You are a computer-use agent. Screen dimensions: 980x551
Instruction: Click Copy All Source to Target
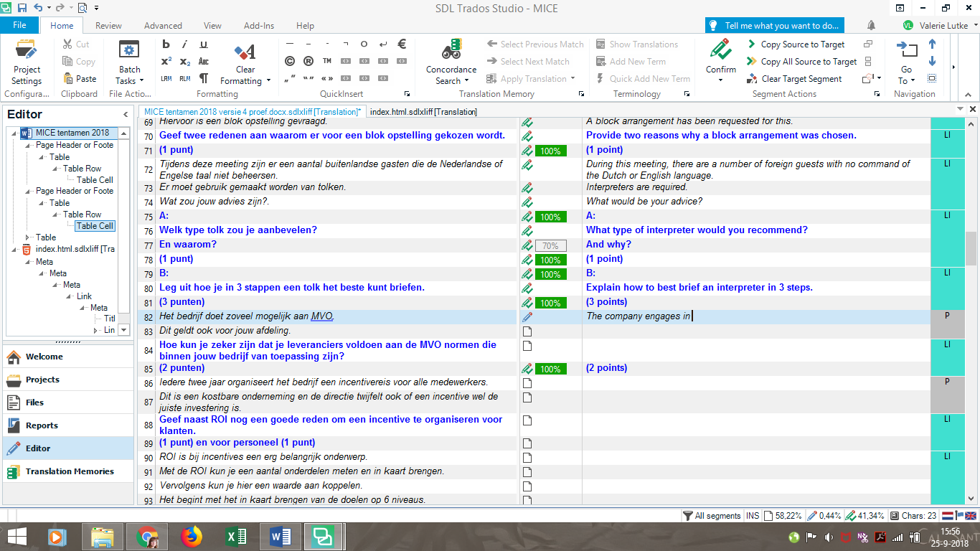pos(801,62)
